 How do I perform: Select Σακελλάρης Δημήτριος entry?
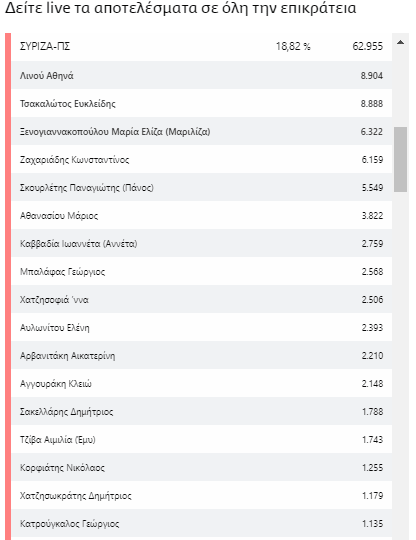[202, 412]
